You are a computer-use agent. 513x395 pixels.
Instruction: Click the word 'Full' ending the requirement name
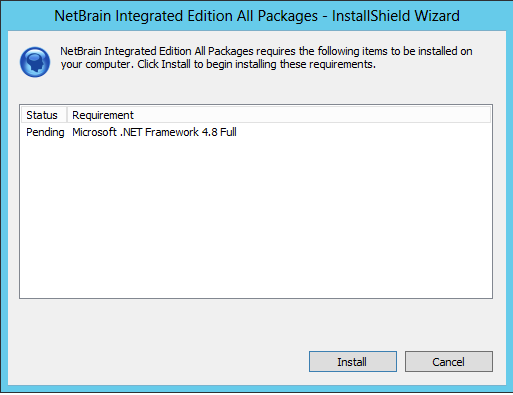click(228, 132)
